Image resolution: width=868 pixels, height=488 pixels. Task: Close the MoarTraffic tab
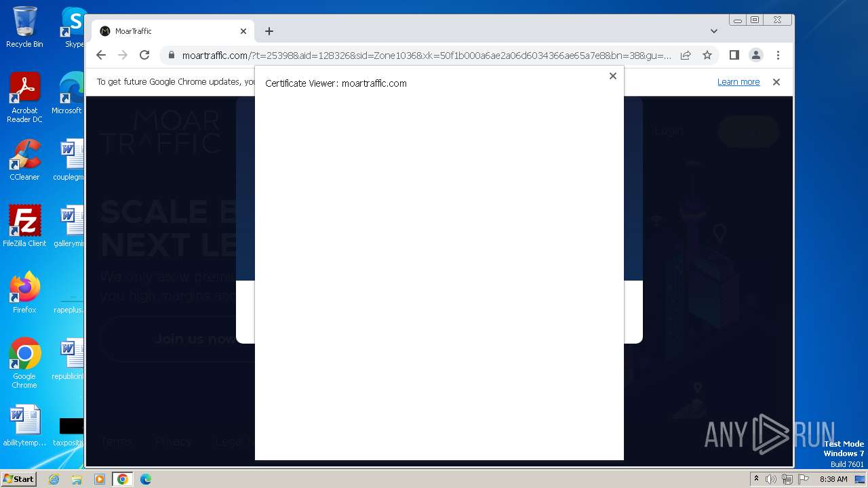pos(243,31)
